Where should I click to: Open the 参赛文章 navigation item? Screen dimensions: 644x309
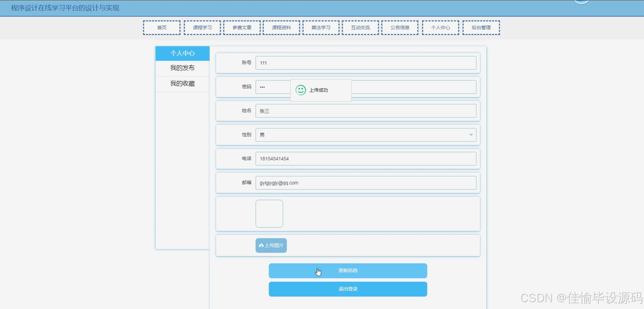point(242,28)
